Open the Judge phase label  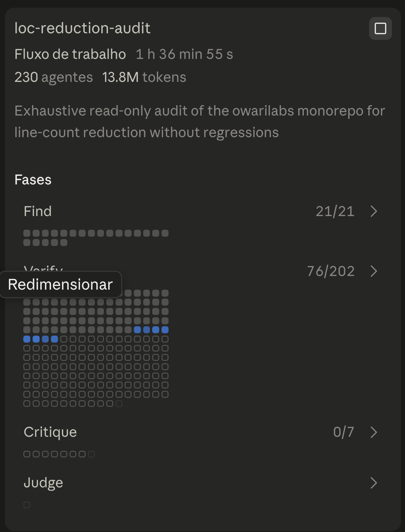(43, 483)
